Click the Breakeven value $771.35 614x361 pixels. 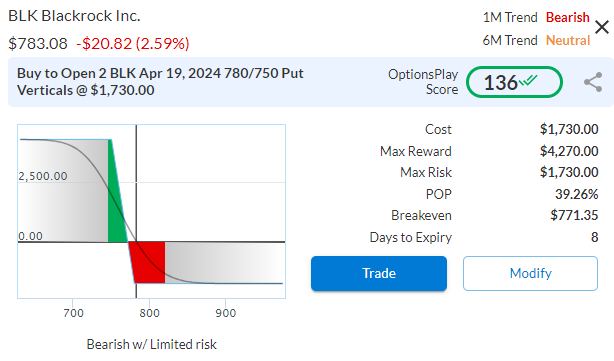tap(574, 215)
